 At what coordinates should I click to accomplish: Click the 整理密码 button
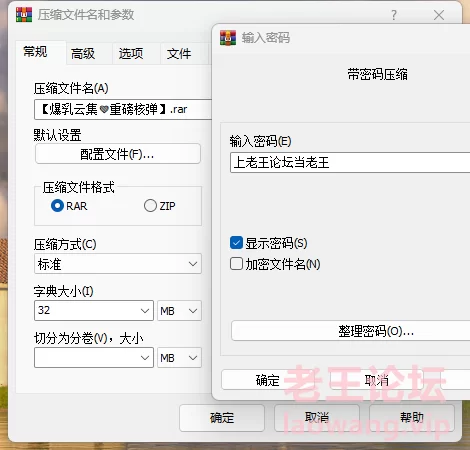351,331
